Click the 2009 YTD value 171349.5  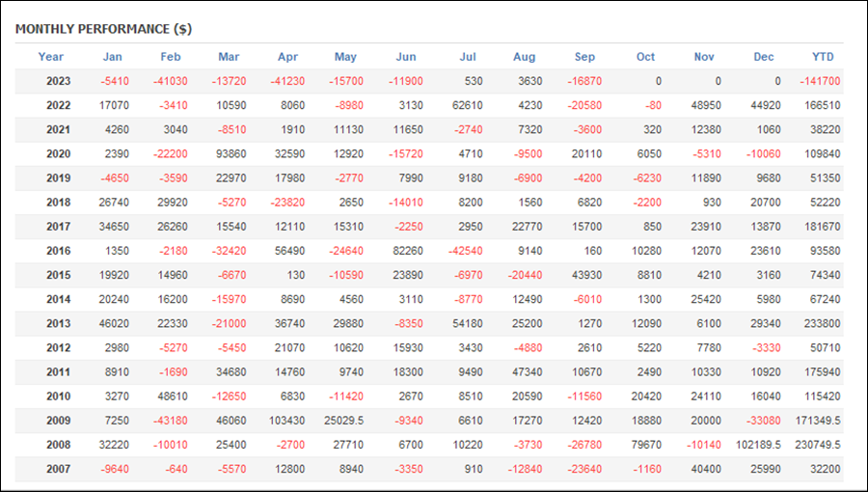(818, 421)
